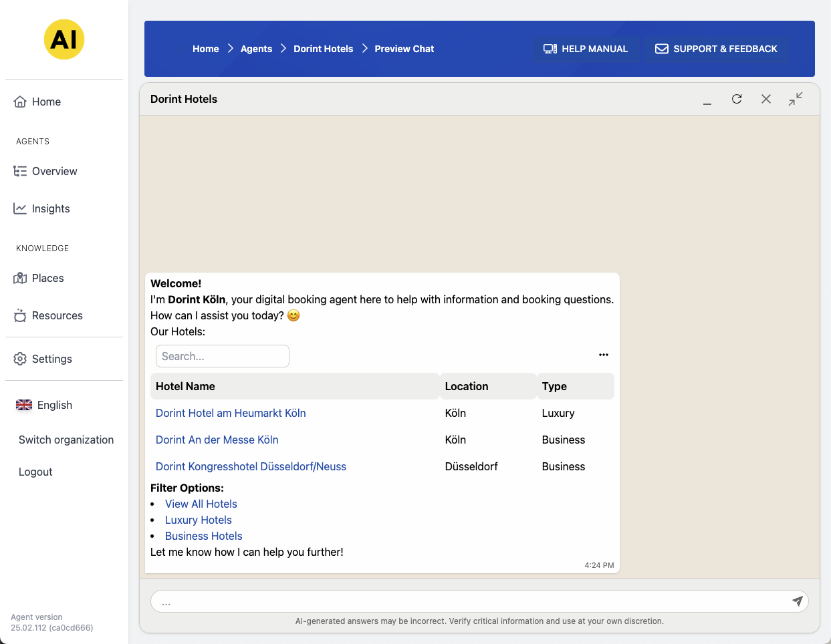Screen dimensions: 831x644
Task: Click the Settings gear icon
Action: [x=20, y=359]
